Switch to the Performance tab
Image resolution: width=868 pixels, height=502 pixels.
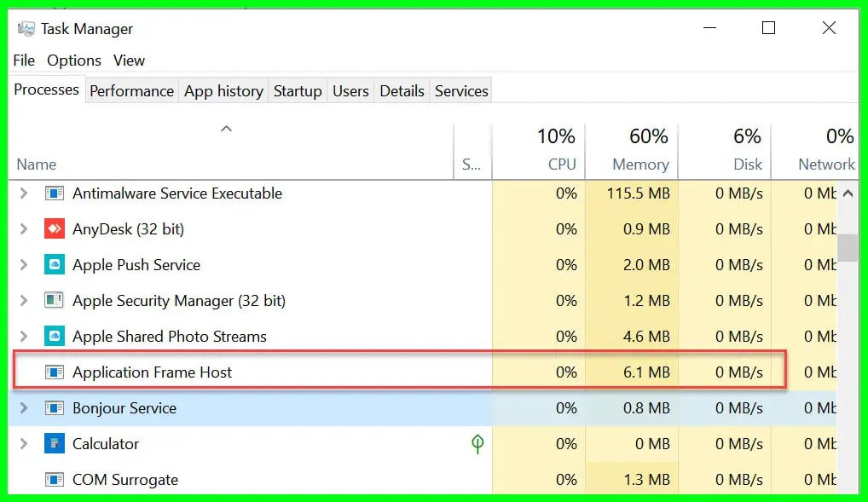pyautogui.click(x=131, y=90)
